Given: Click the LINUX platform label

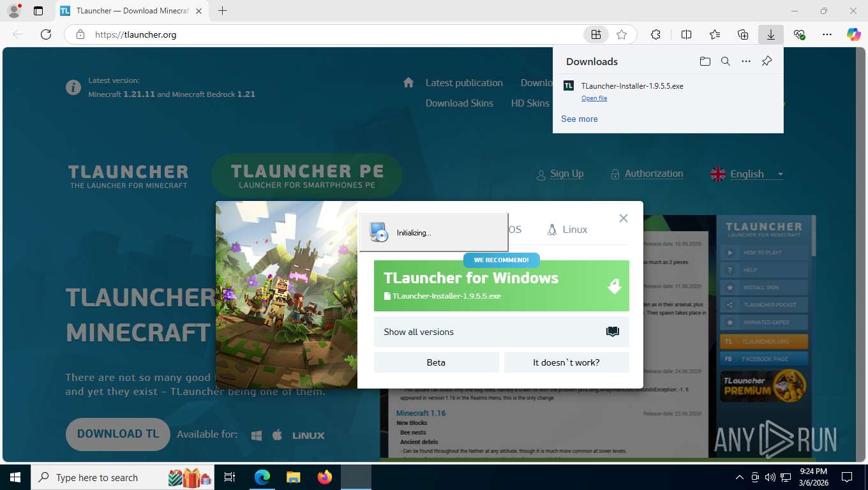Looking at the screenshot, I should point(308,436).
